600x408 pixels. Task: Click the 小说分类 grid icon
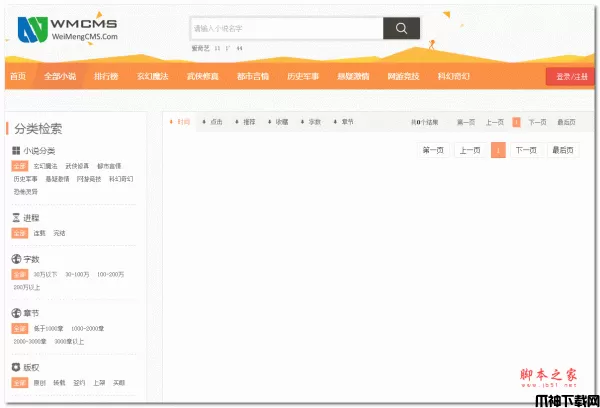pos(16,150)
